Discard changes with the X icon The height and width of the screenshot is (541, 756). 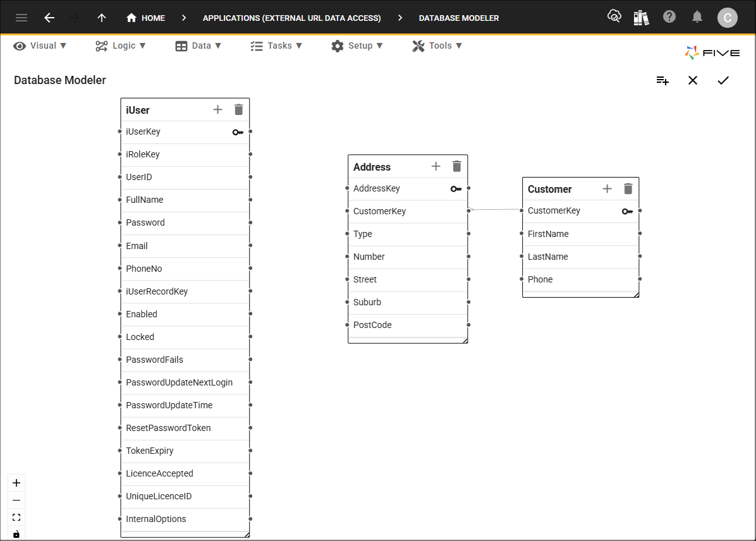point(692,80)
